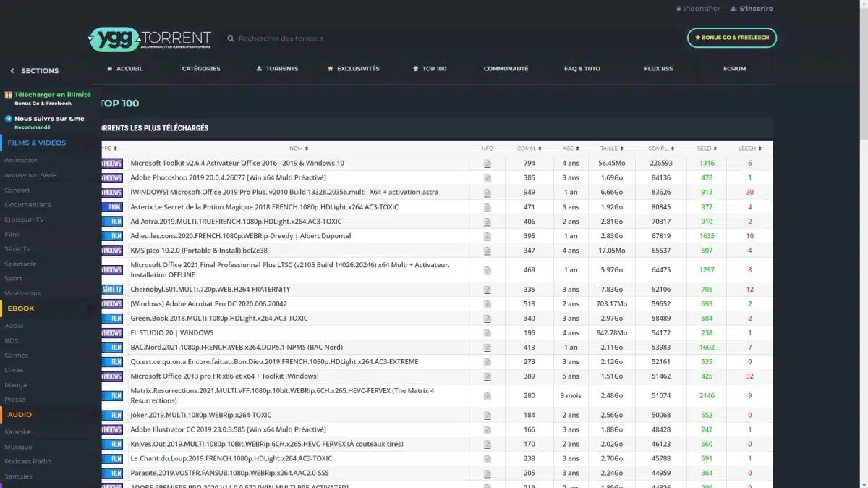This screenshot has height=488, width=868.
Task: Click Windows badge of KMS pico row
Action: click(112, 251)
